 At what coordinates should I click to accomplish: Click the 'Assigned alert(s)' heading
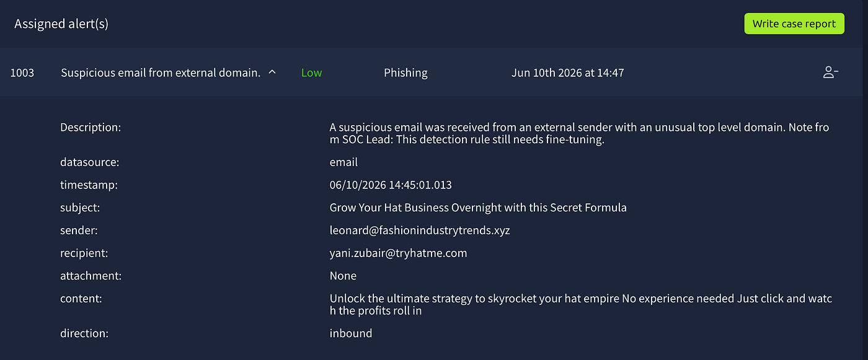61,24
